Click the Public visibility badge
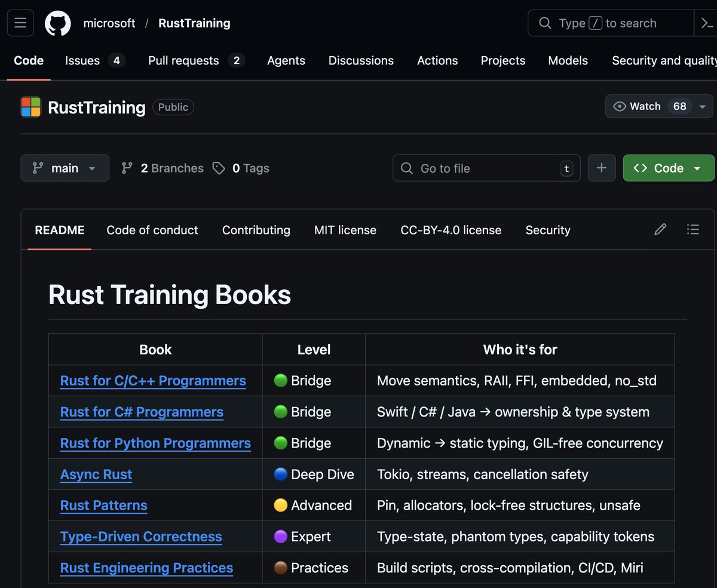 point(173,107)
